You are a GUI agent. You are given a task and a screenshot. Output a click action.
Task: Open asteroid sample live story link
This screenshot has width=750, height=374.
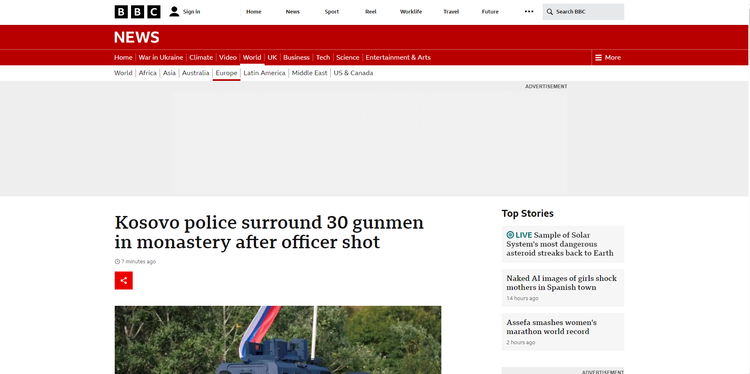[x=560, y=244]
